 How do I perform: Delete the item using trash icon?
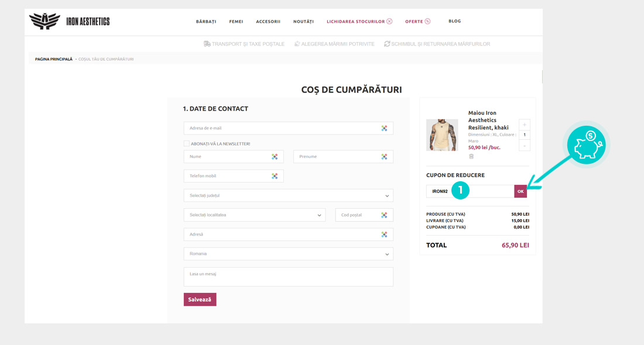(471, 156)
